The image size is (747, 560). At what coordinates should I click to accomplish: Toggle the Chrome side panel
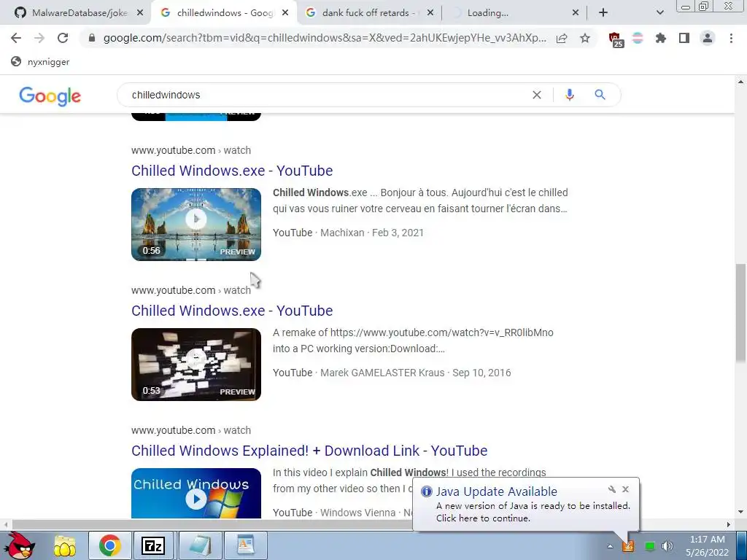pyautogui.click(x=684, y=38)
